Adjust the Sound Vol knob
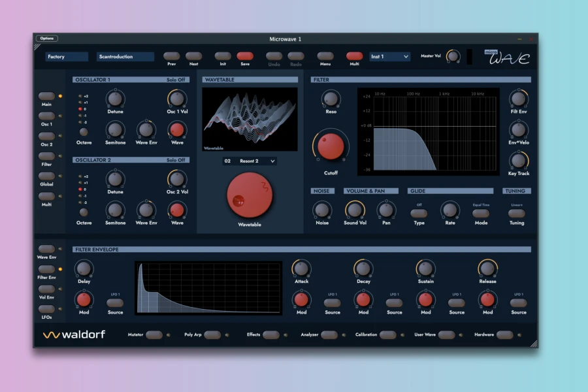 (355, 210)
